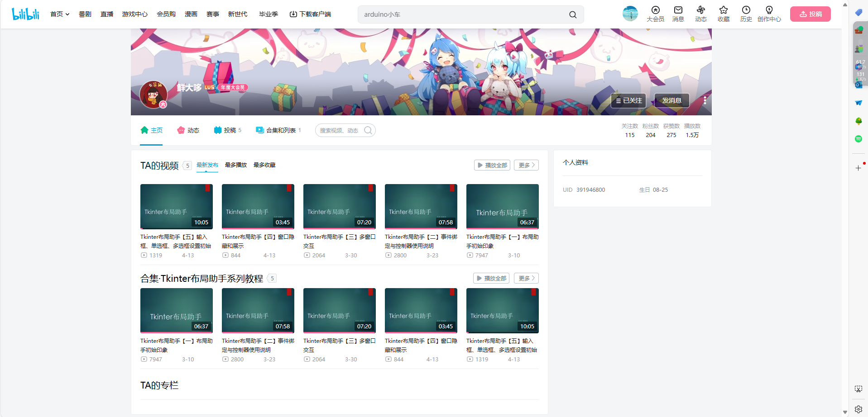Click 关注数 115 stat
This screenshot has height=417, width=868.
[x=629, y=130]
